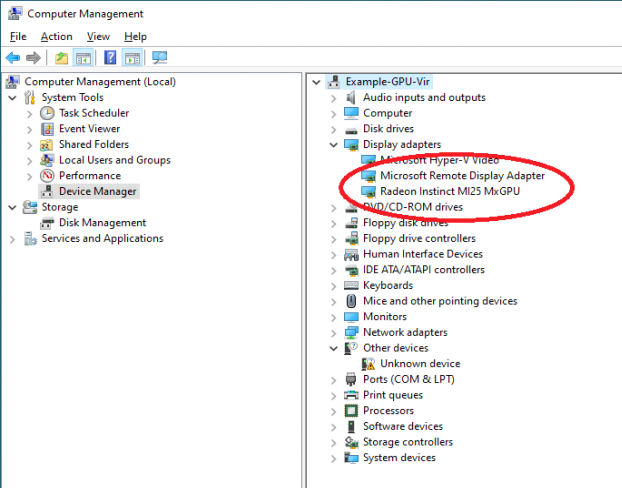Click Scan for hardware changes monitor icon

tap(159, 58)
